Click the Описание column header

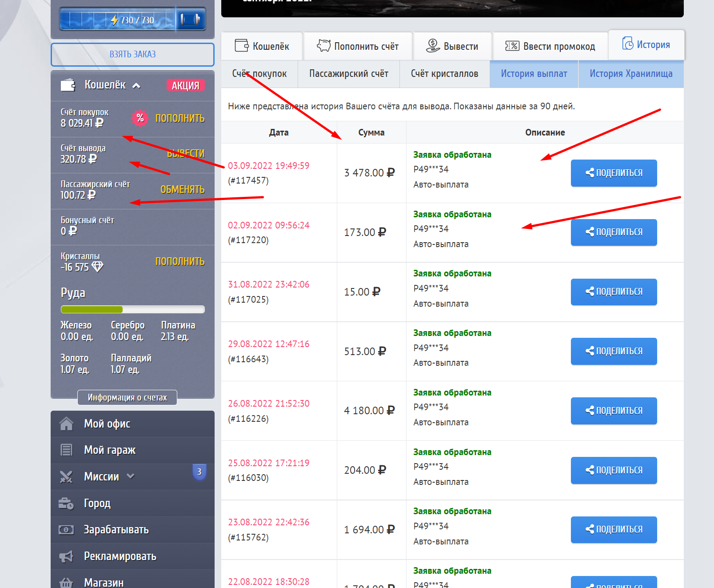click(x=545, y=132)
